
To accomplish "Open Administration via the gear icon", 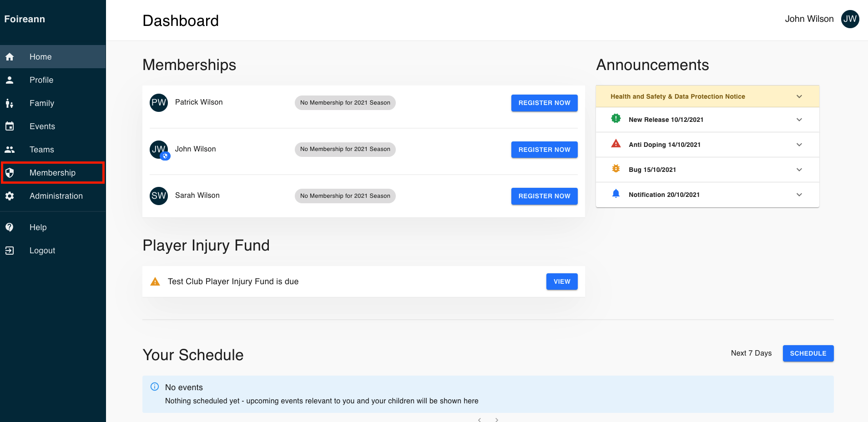I will pyautogui.click(x=10, y=196).
